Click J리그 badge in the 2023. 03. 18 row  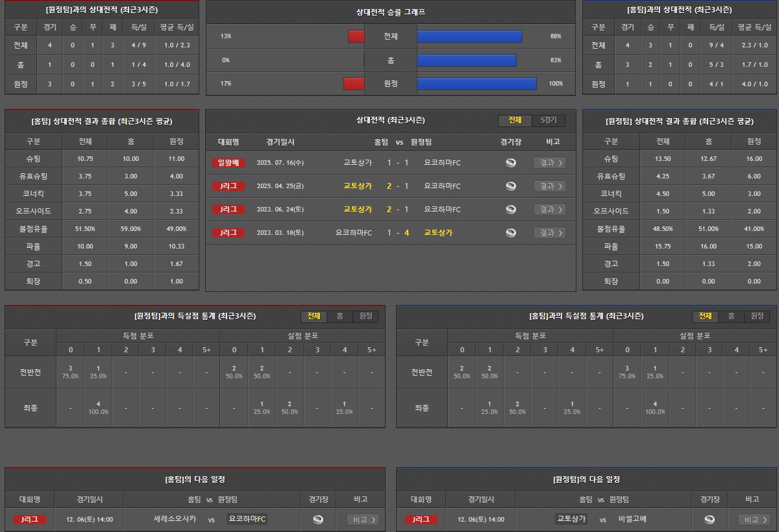[229, 233]
